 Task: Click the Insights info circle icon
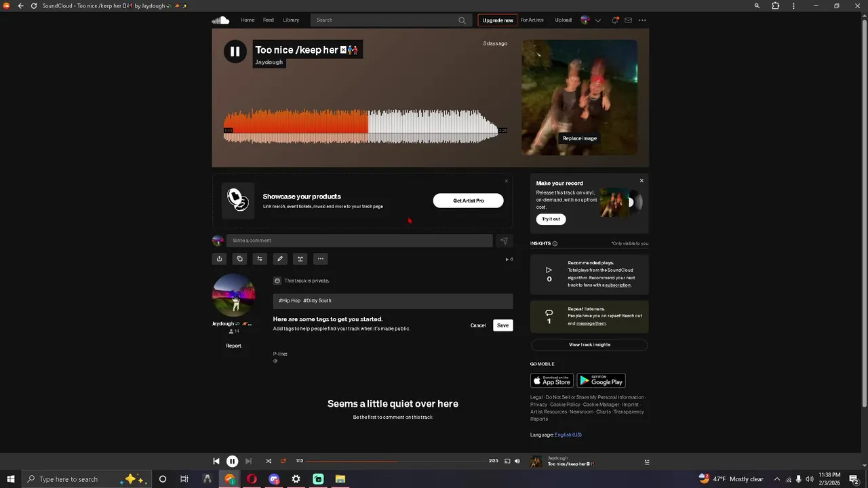pos(555,243)
